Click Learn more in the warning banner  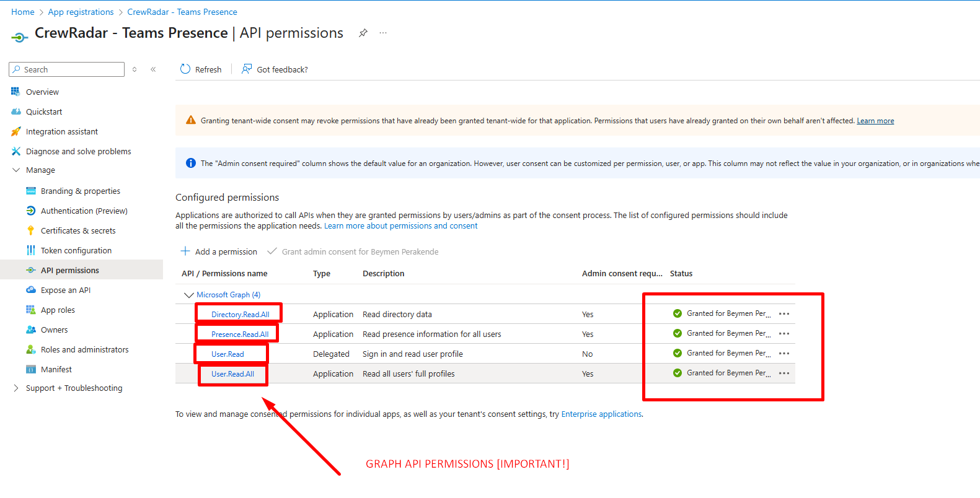pos(875,121)
